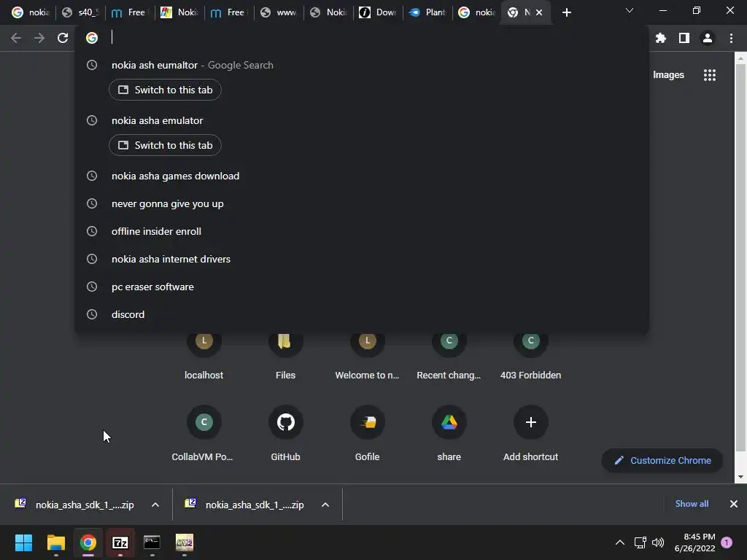The width and height of the screenshot is (747, 560).
Task: Select suggestion offline insider enroll
Action: click(x=362, y=231)
